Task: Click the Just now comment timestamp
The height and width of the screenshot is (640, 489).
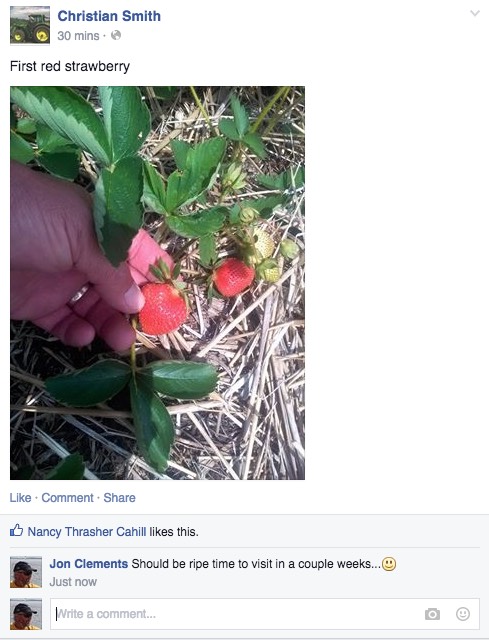Action: point(73,582)
